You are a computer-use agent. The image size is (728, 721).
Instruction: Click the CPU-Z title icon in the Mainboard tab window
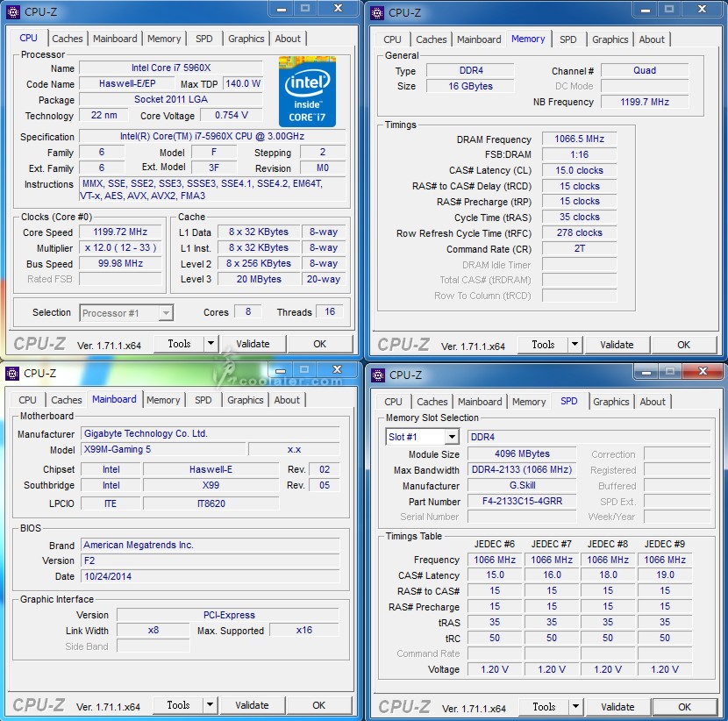(x=12, y=374)
